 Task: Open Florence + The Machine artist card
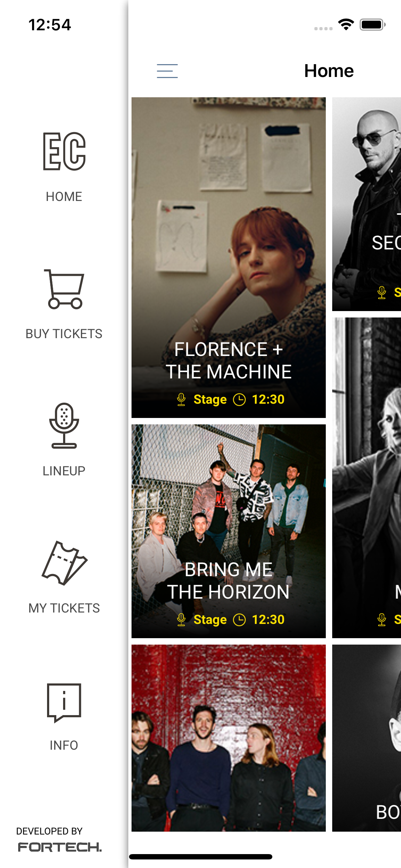[x=228, y=257]
